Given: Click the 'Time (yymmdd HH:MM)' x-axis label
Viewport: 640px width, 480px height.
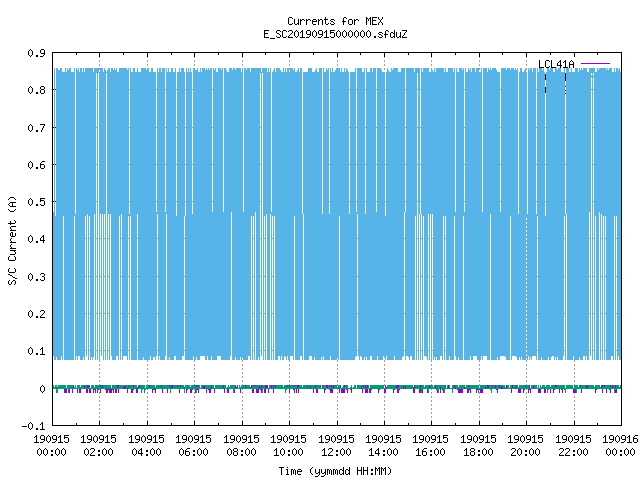Looking at the screenshot, I should [335, 471].
